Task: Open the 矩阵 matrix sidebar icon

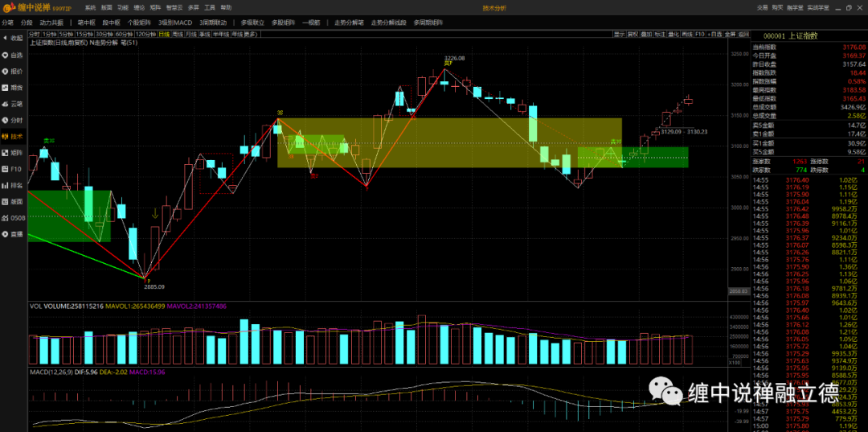Action: coord(14,153)
